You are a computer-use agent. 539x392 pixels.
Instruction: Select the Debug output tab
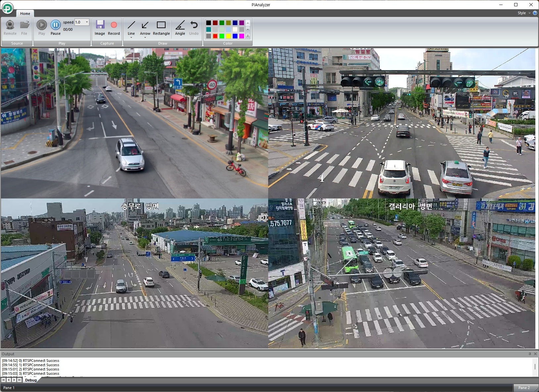[x=30, y=380]
